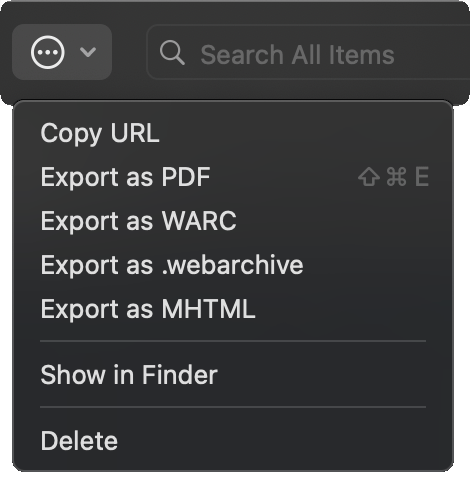
Task: Pick Export as MHTML option
Action: coord(233,309)
